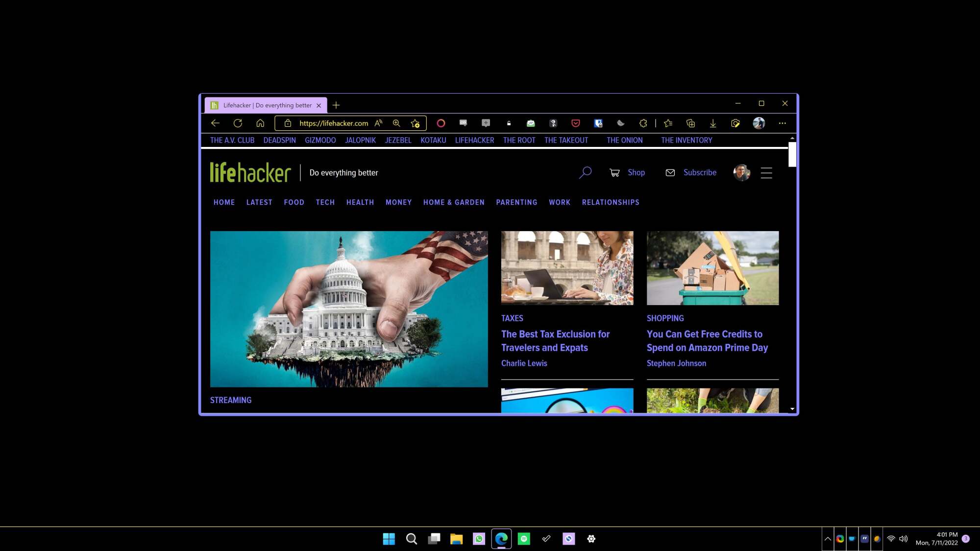980x551 pixels.
Task: Open WhatsApp from the taskbar
Action: (479, 539)
